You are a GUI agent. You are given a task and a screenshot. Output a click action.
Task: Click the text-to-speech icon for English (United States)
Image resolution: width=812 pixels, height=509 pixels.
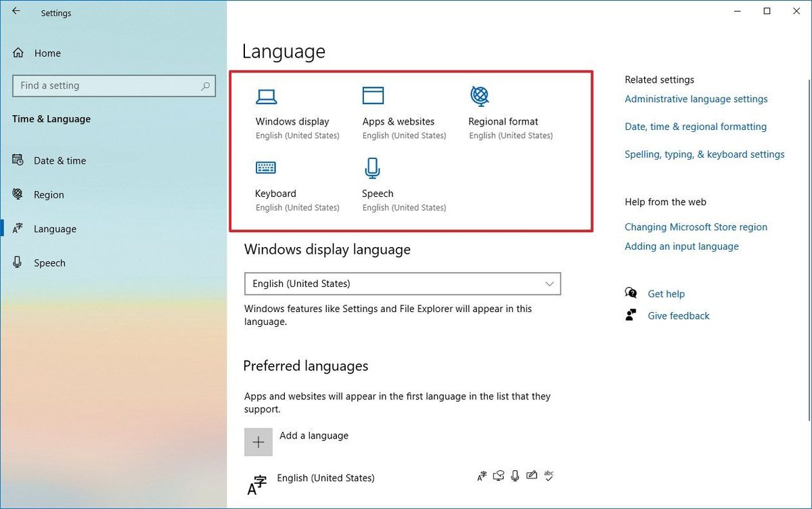coord(499,476)
